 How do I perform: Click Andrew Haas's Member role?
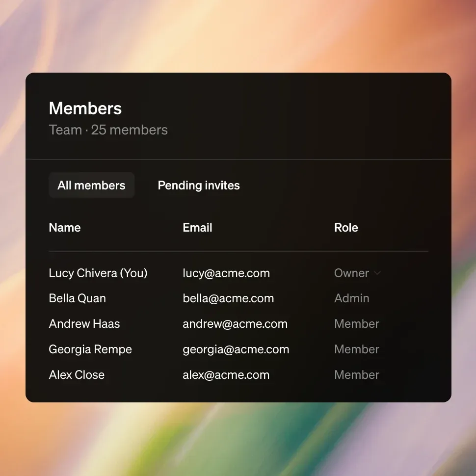[357, 323]
